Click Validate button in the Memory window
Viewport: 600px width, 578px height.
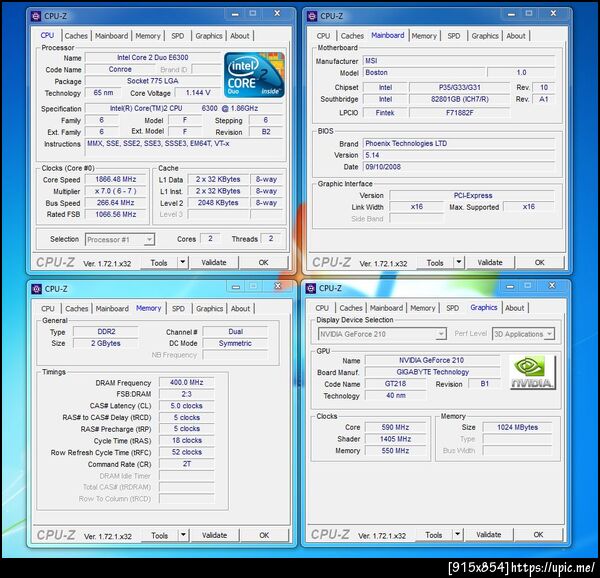214,535
